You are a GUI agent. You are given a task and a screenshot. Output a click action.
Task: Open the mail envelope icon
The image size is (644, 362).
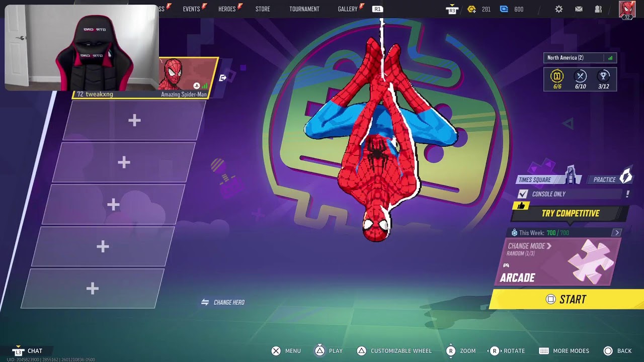(579, 9)
